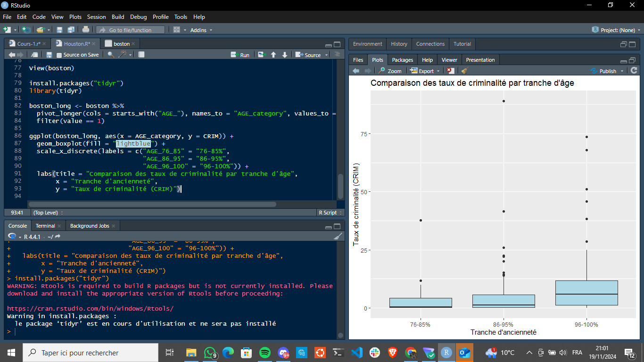
Task: Switch to the Terminal tab
Action: tap(45, 226)
